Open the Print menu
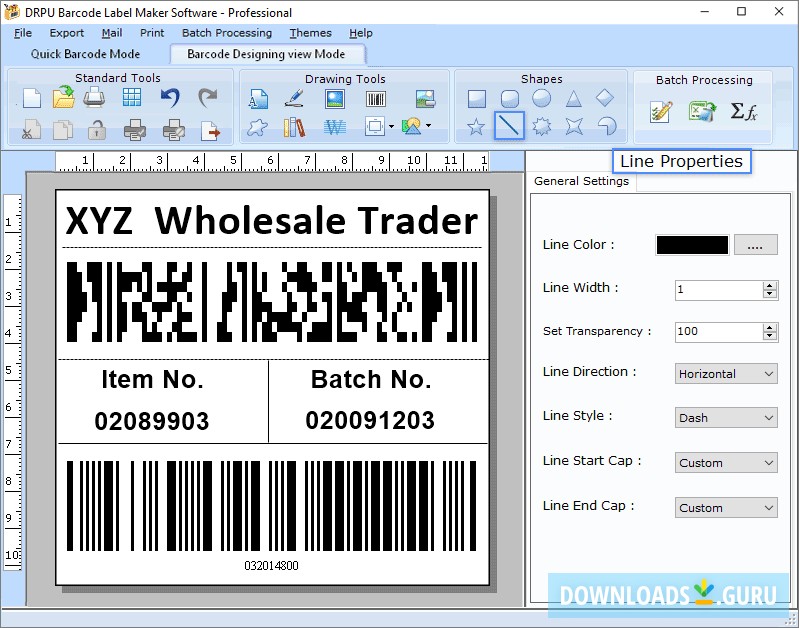Viewport: 799px width, 628px height. click(x=152, y=33)
